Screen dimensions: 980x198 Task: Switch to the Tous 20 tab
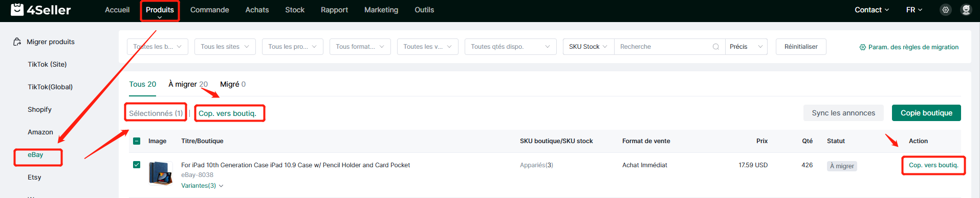point(143,84)
